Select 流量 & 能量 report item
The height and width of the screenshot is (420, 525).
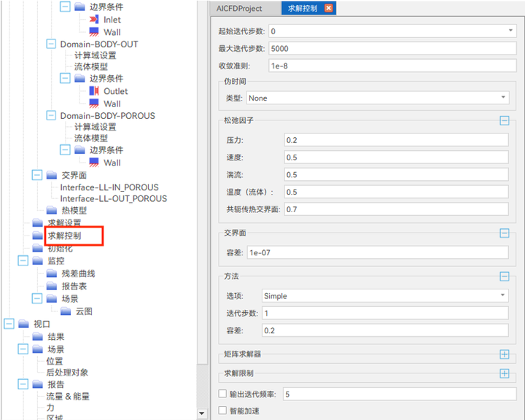click(x=68, y=396)
